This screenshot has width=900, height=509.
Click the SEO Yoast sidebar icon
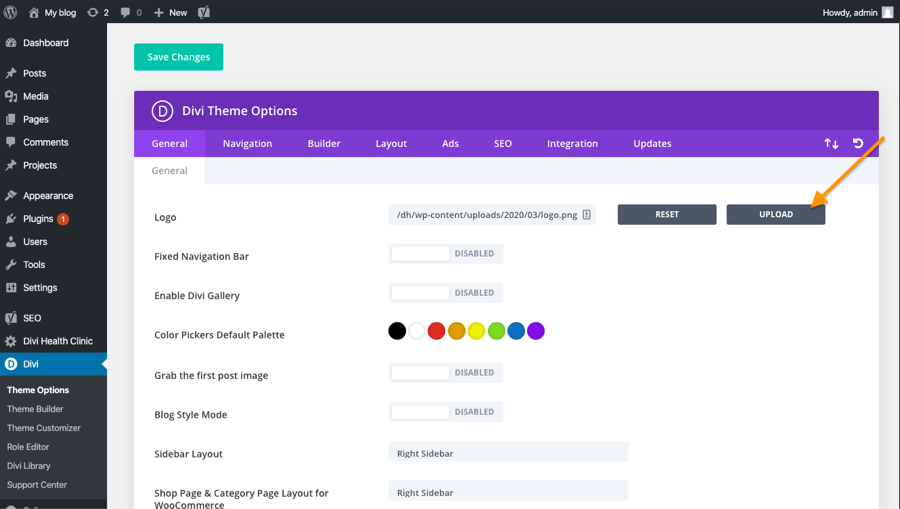click(11, 318)
